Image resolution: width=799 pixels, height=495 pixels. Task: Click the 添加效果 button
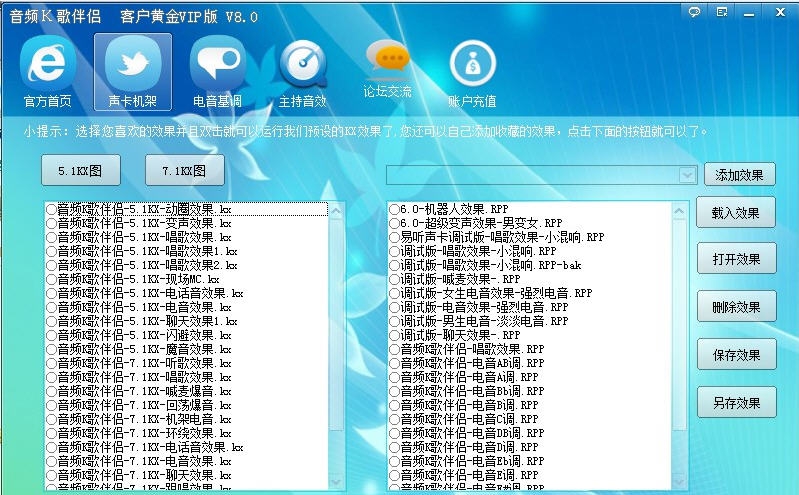coord(739,175)
